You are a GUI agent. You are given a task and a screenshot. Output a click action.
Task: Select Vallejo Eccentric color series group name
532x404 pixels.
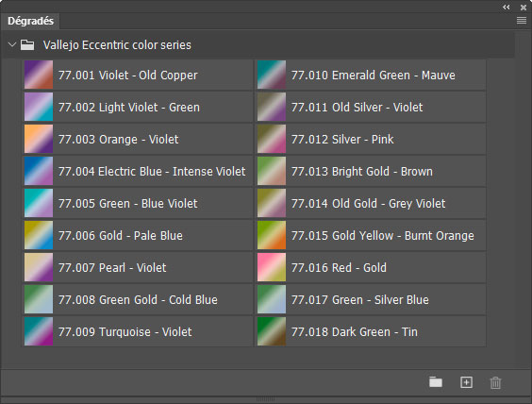pyautogui.click(x=117, y=44)
